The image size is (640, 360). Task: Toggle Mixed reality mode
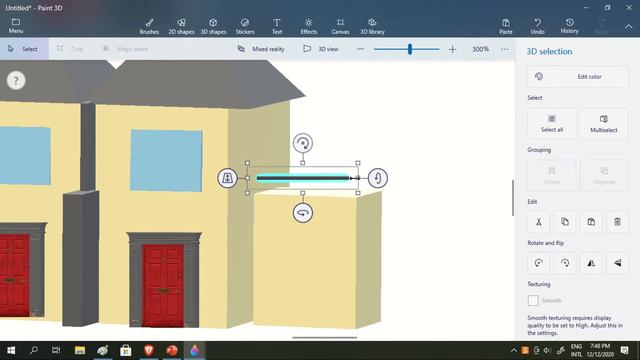(261, 49)
